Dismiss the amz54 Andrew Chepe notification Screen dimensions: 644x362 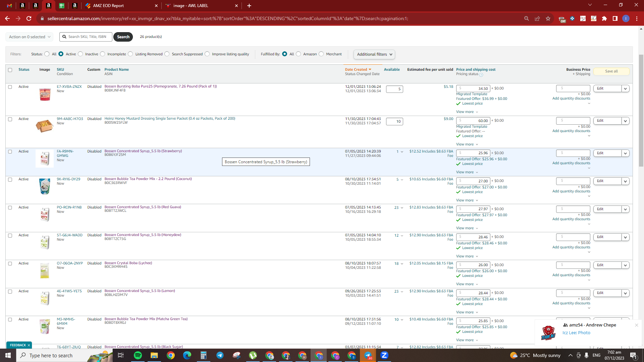(x=636, y=325)
